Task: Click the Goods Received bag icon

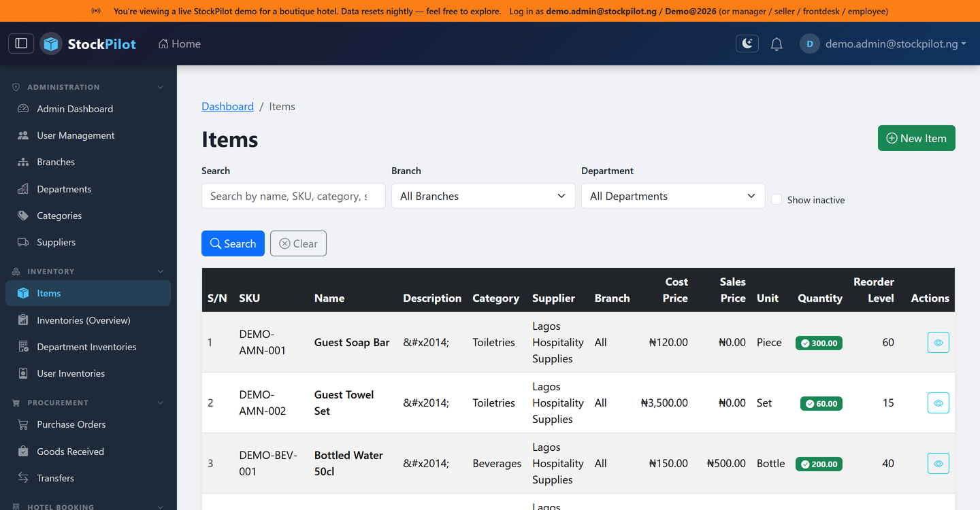Action: tap(23, 452)
